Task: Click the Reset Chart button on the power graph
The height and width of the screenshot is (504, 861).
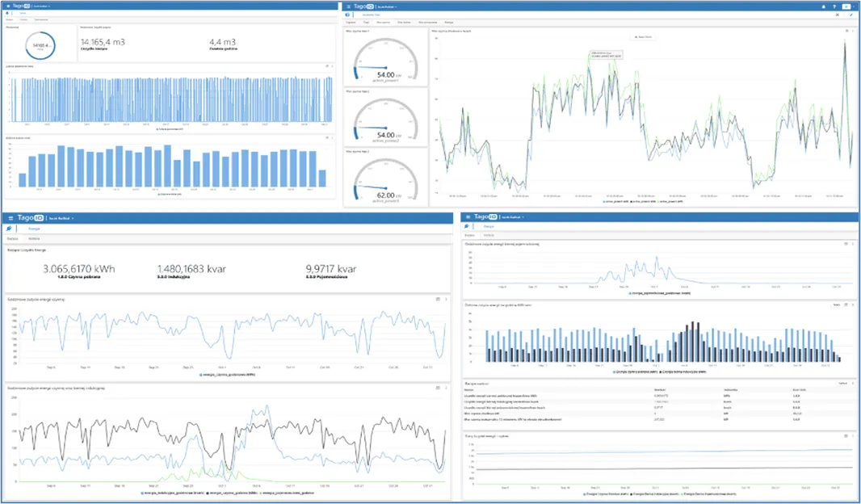Action: click(x=642, y=37)
